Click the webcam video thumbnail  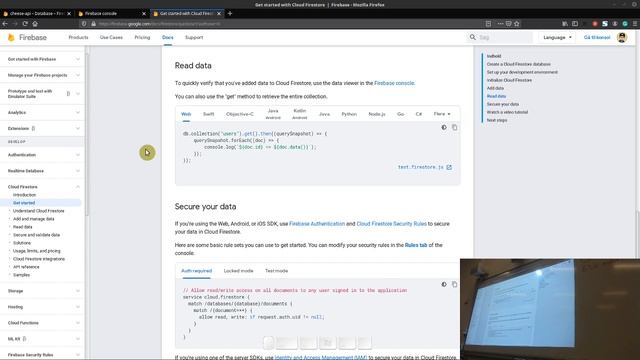point(550,309)
